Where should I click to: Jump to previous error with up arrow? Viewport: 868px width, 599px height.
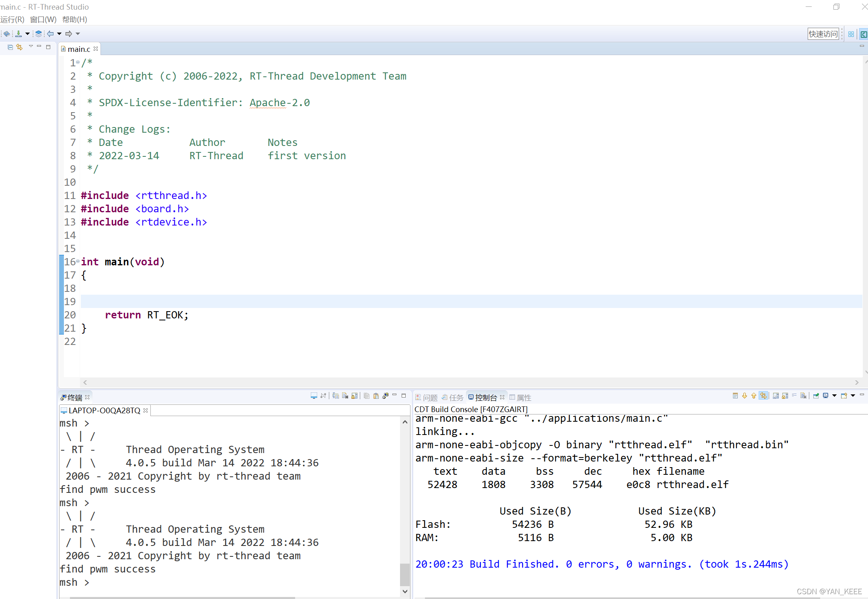(754, 396)
